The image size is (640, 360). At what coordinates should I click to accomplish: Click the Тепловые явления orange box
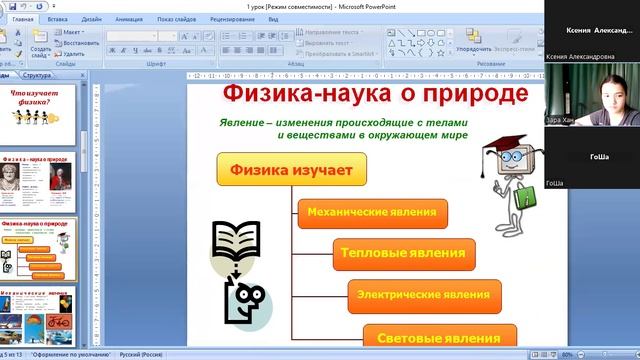(x=404, y=254)
